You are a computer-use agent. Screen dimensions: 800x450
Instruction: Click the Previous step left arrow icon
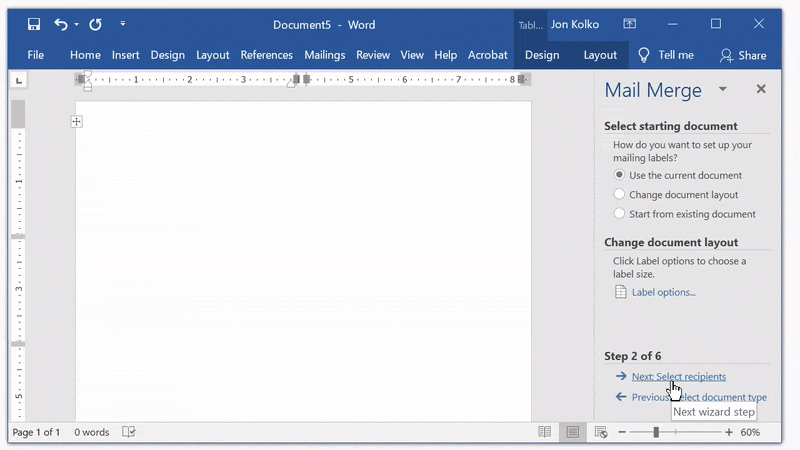[621, 396]
